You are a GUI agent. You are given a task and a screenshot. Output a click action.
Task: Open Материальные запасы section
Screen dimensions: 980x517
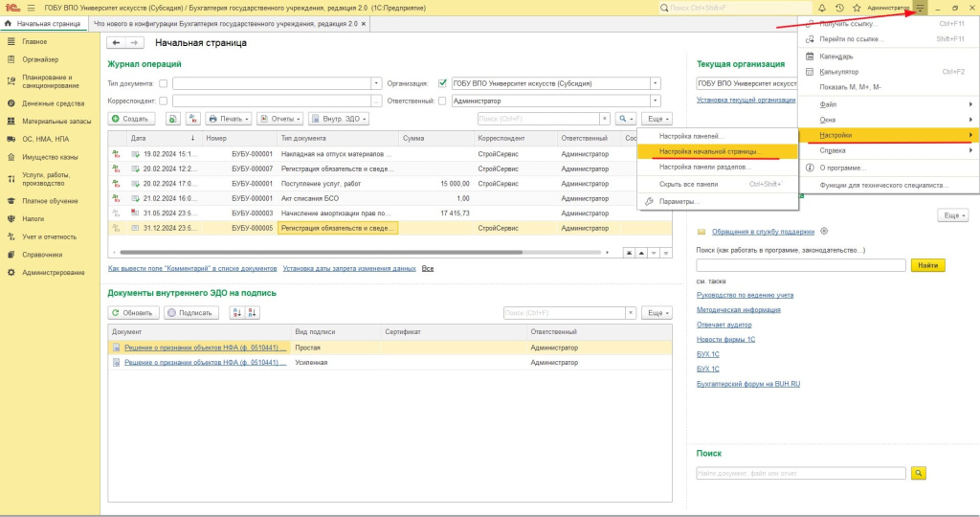point(56,122)
